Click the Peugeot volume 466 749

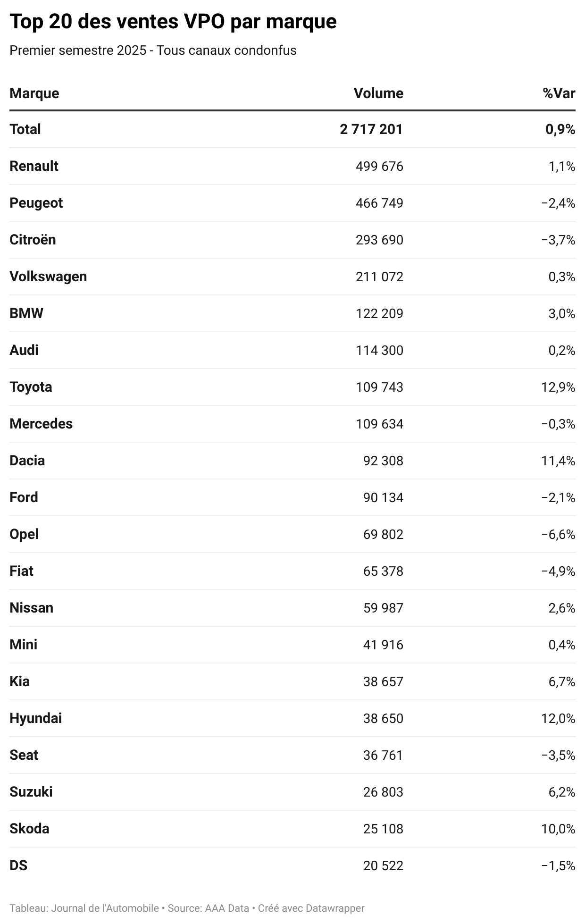[379, 203]
